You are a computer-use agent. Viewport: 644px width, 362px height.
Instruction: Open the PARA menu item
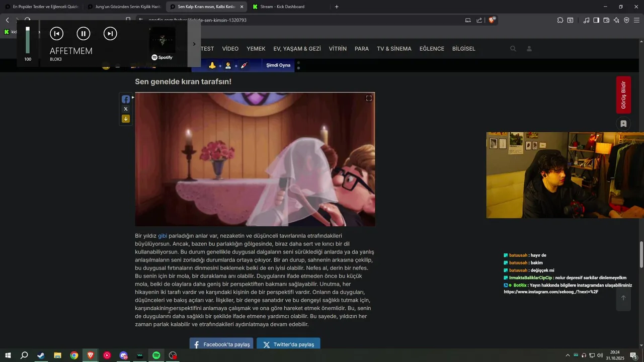(x=362, y=49)
